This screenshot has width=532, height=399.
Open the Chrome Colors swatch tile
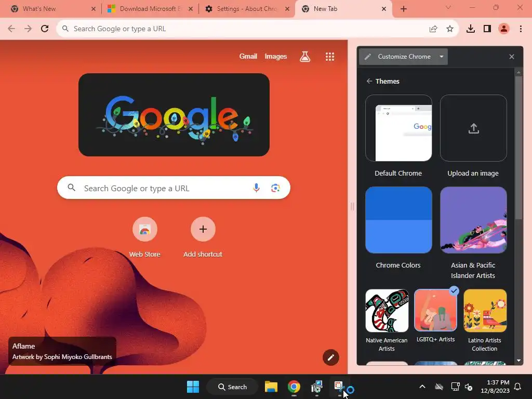(398, 220)
